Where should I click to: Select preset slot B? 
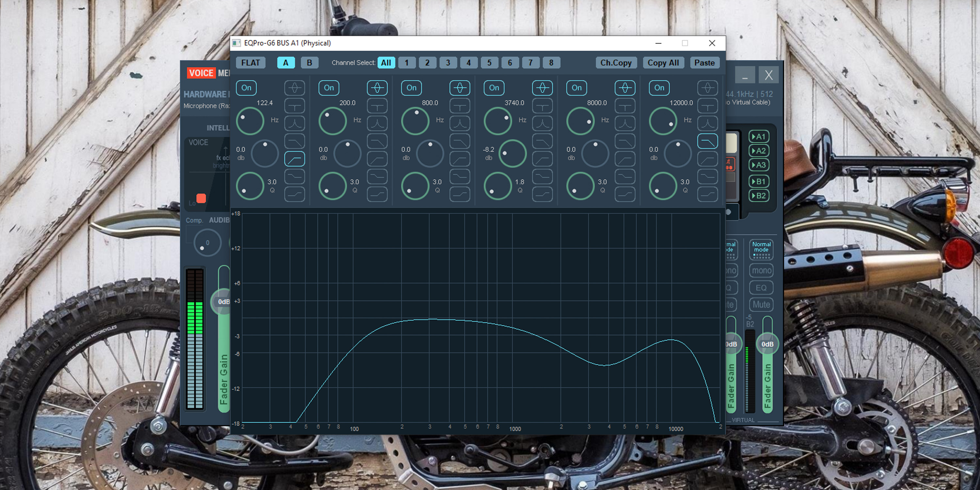(309, 62)
